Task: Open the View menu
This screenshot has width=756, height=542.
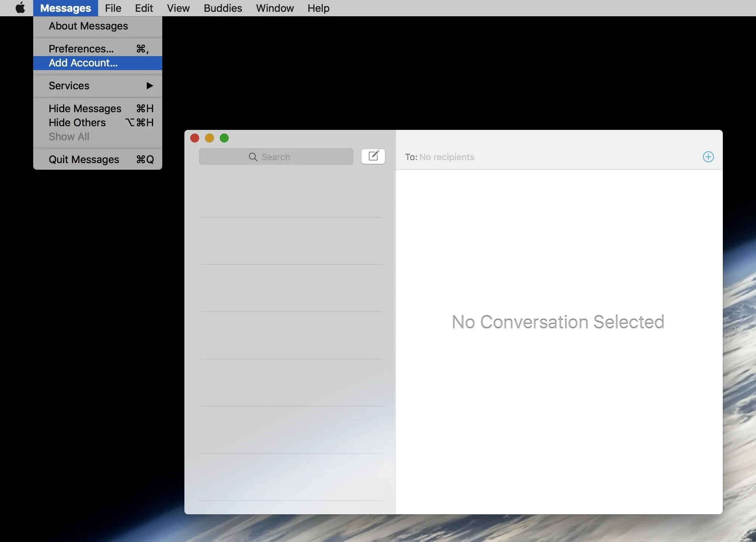Action: click(x=178, y=8)
